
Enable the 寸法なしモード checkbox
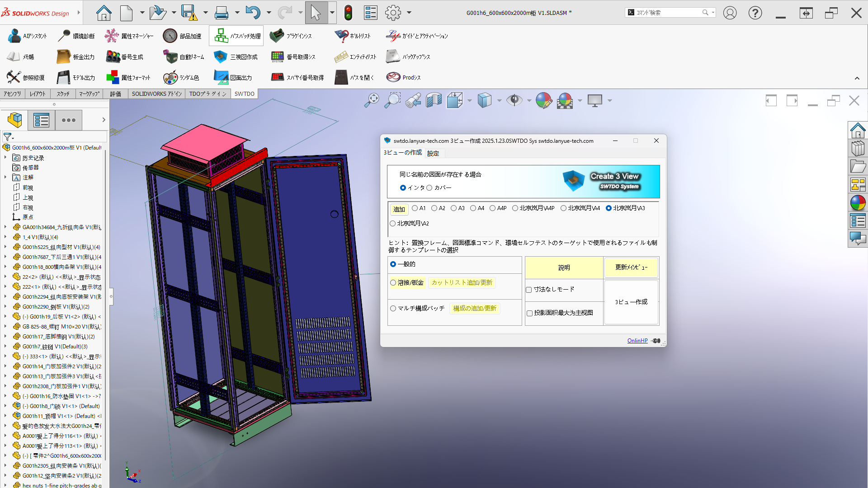[x=528, y=290]
